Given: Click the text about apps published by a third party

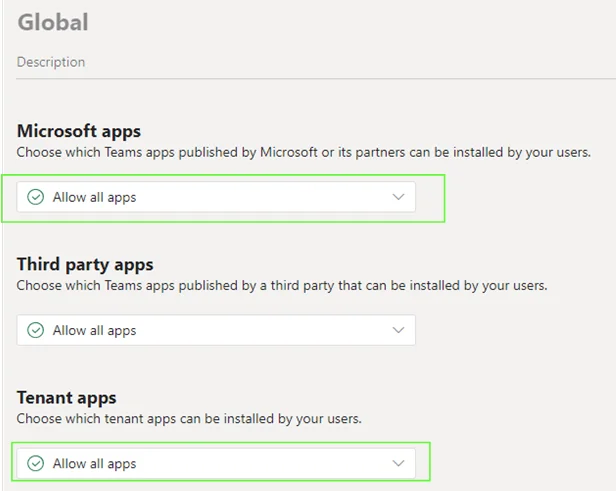Looking at the screenshot, I should pyautogui.click(x=282, y=286).
